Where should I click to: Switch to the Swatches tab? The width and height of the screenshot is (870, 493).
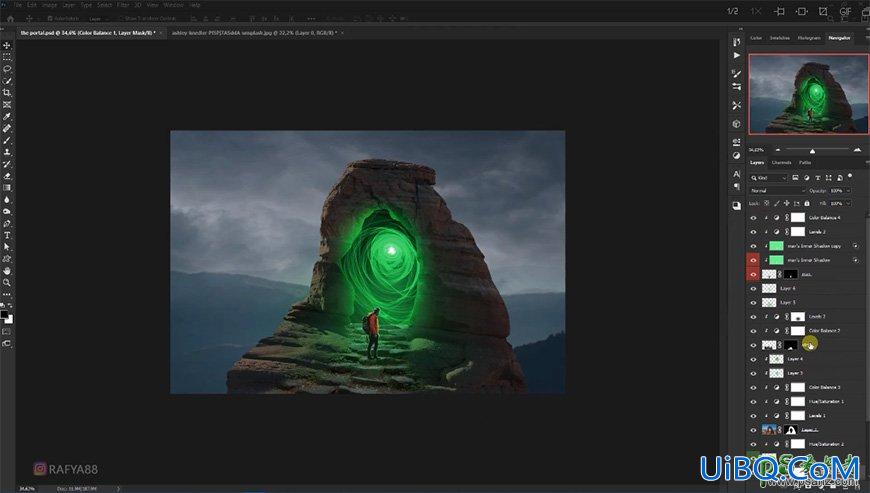[x=780, y=38]
